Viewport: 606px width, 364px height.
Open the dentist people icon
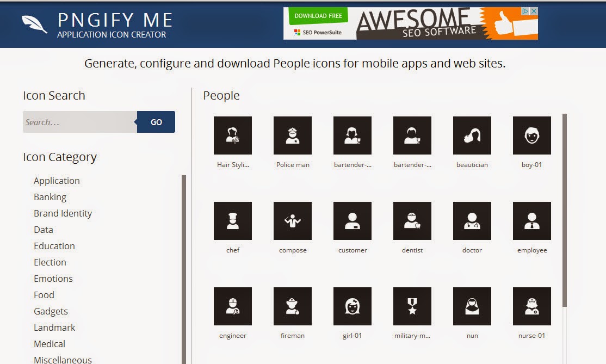pos(412,221)
